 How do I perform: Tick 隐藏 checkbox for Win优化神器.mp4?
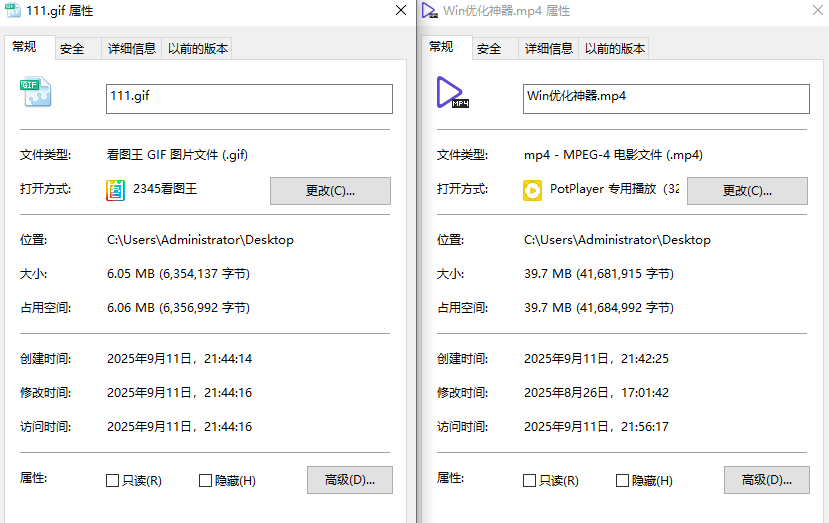[x=623, y=481]
